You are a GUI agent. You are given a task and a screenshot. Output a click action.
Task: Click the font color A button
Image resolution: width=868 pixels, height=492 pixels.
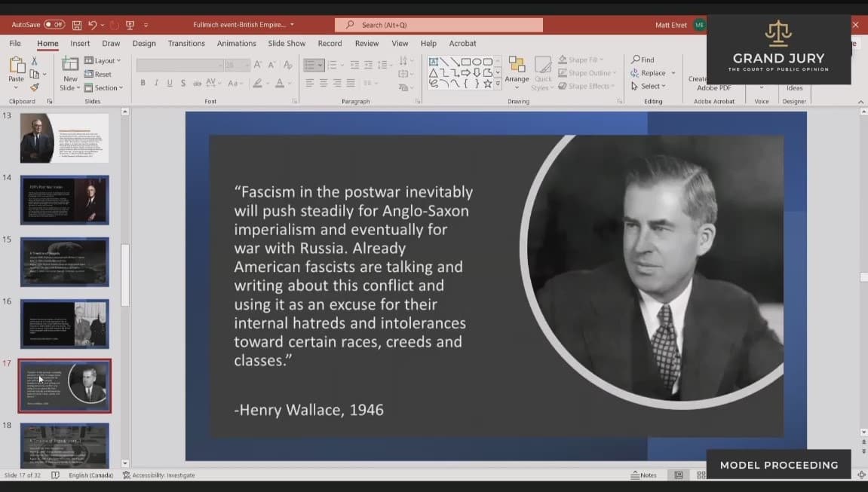point(280,83)
